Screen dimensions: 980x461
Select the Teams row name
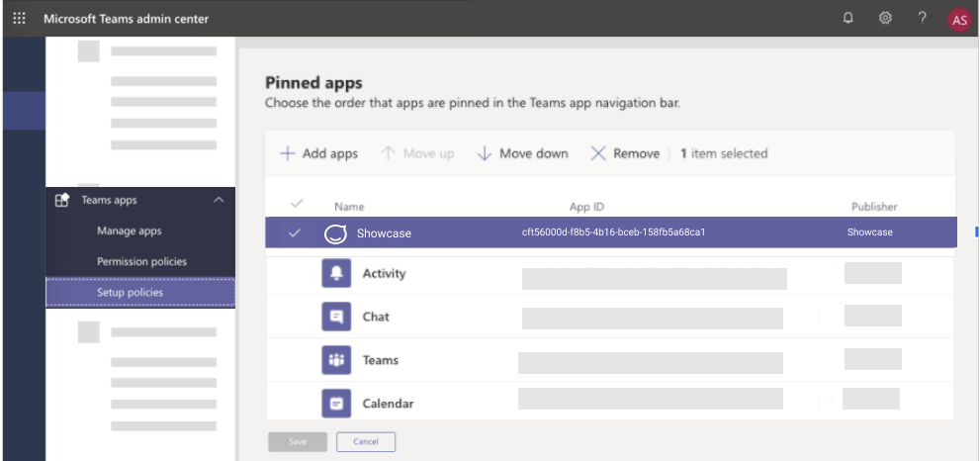click(380, 360)
